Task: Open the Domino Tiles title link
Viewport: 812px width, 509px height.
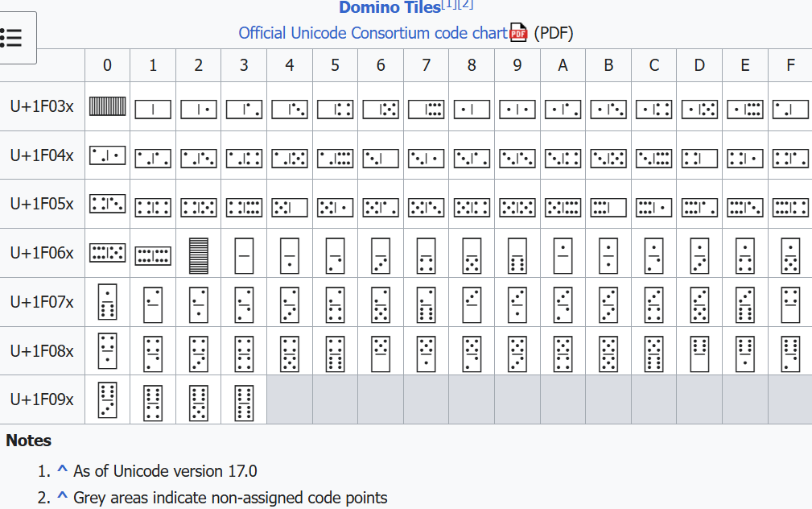Action: pyautogui.click(x=390, y=7)
